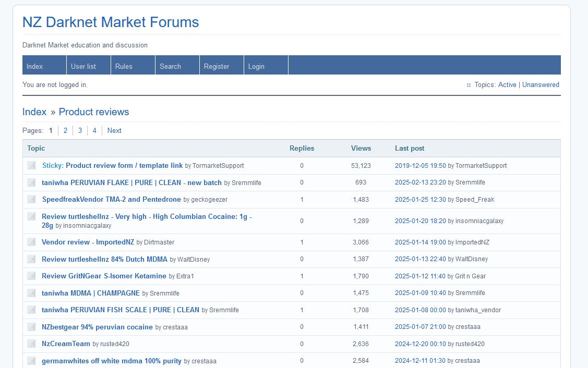The height and width of the screenshot is (368, 588).
Task: Open Review turtleshellnz 84% Dutch MDMA topic
Action: [104, 259]
